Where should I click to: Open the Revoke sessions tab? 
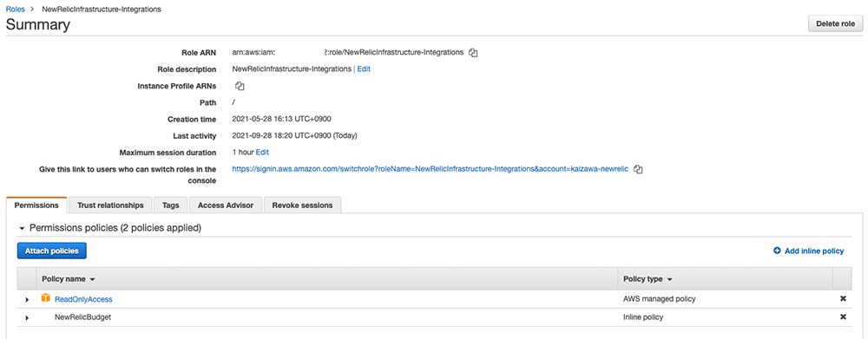302,205
